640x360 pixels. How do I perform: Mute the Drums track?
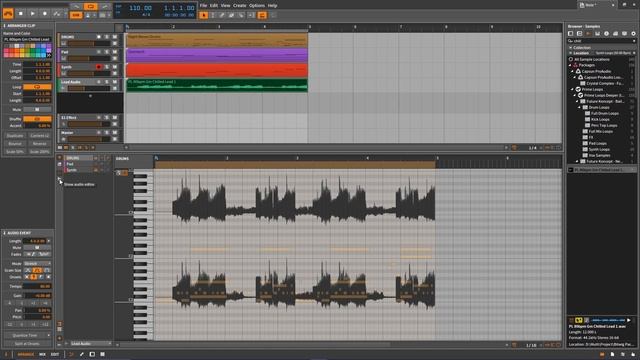point(115,37)
